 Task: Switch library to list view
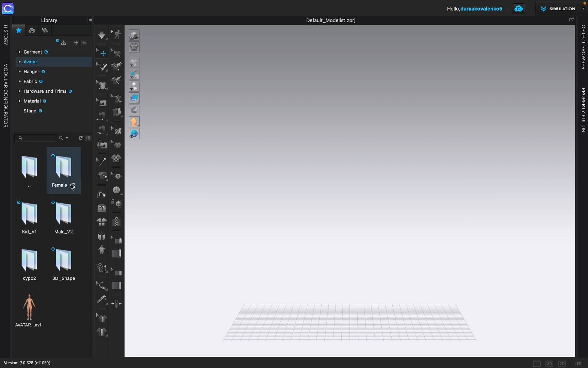(88, 138)
